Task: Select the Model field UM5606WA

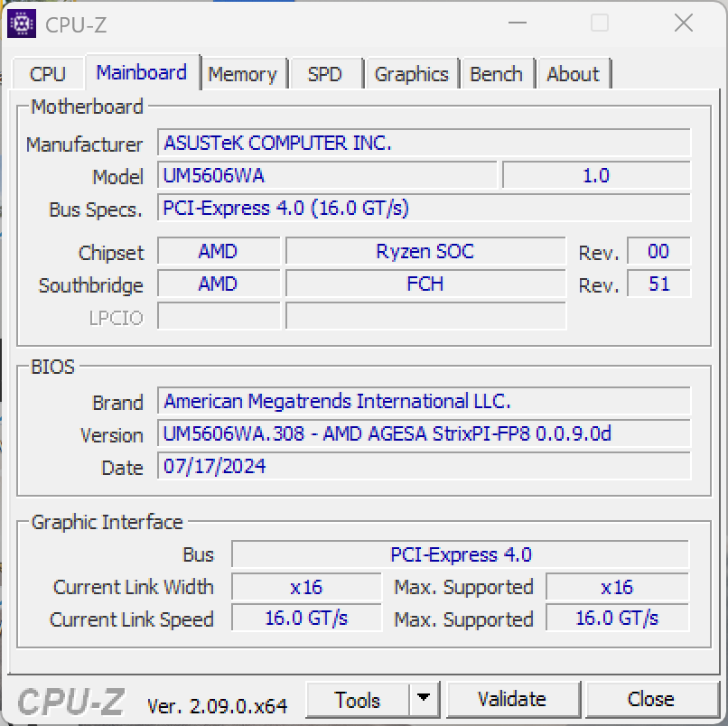Action: click(327, 176)
